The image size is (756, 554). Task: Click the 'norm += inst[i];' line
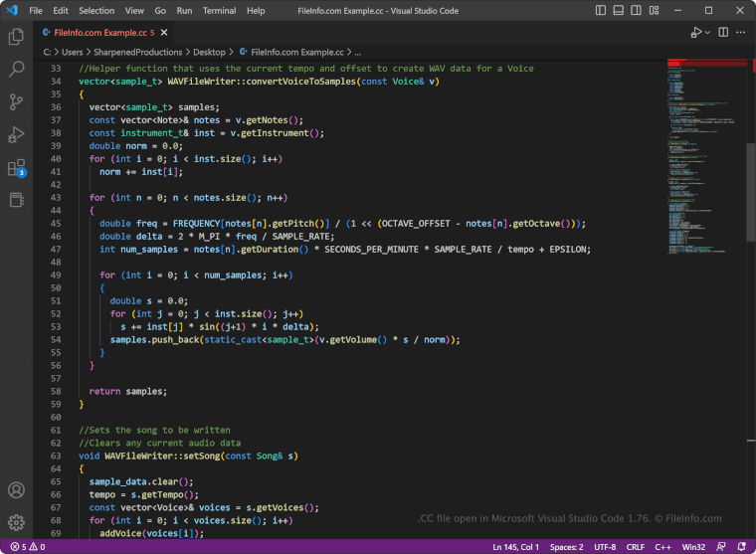pos(141,172)
